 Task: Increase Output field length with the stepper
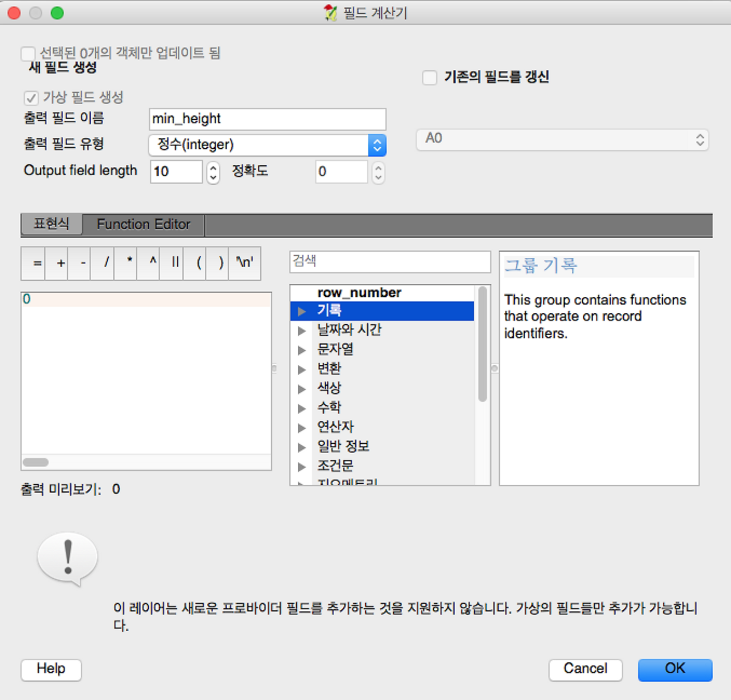click(212, 167)
